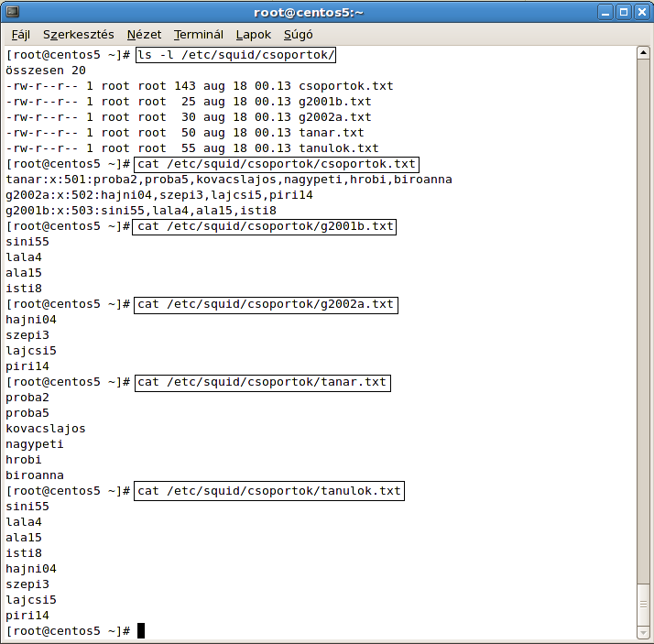Open the Lapok menu

pyautogui.click(x=254, y=35)
